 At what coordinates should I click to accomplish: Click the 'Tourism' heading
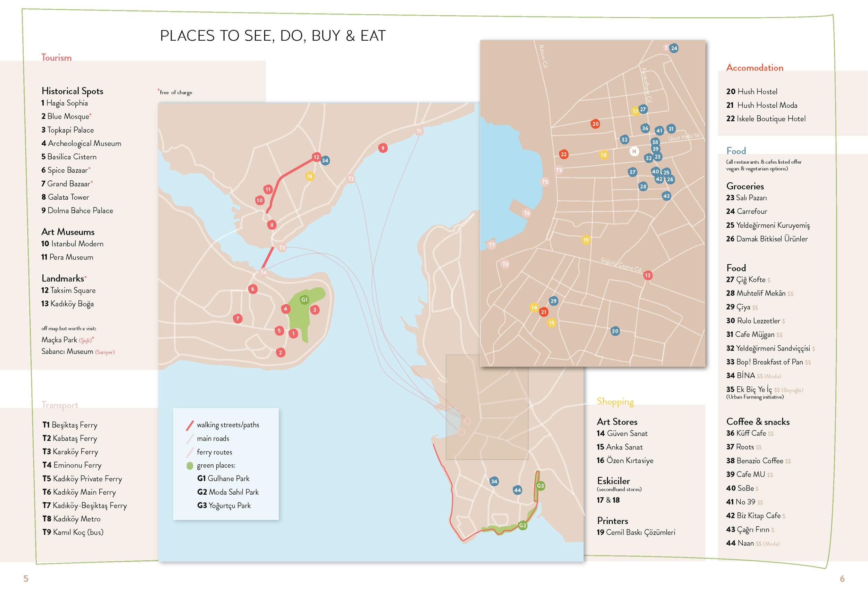[x=56, y=58]
